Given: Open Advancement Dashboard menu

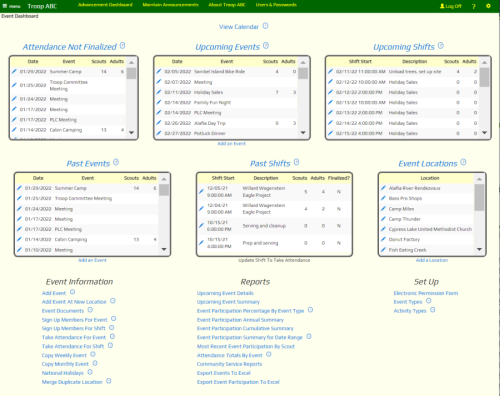Looking at the screenshot, I should (105, 5).
